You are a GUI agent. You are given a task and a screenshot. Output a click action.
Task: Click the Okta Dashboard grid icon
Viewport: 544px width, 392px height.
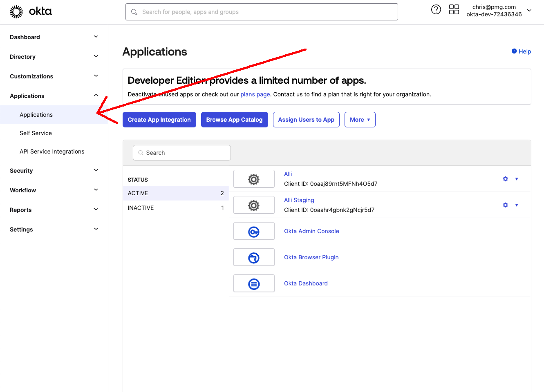pyautogui.click(x=254, y=284)
